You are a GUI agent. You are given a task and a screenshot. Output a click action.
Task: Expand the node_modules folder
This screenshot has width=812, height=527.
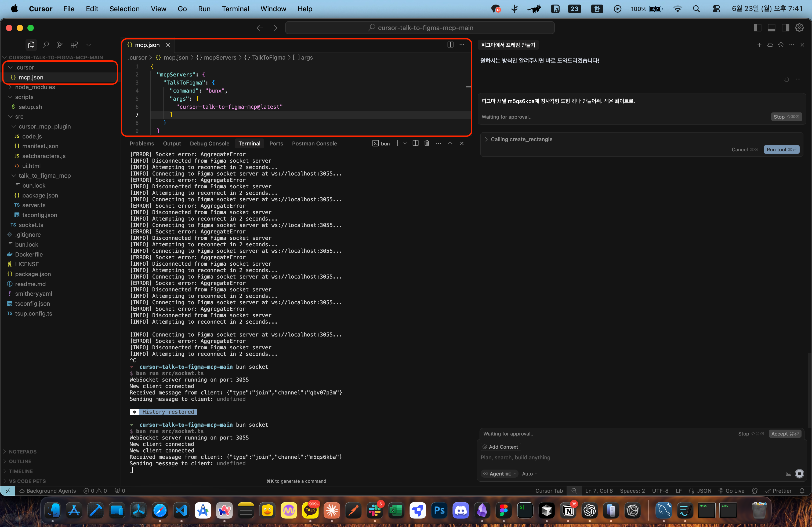click(35, 87)
